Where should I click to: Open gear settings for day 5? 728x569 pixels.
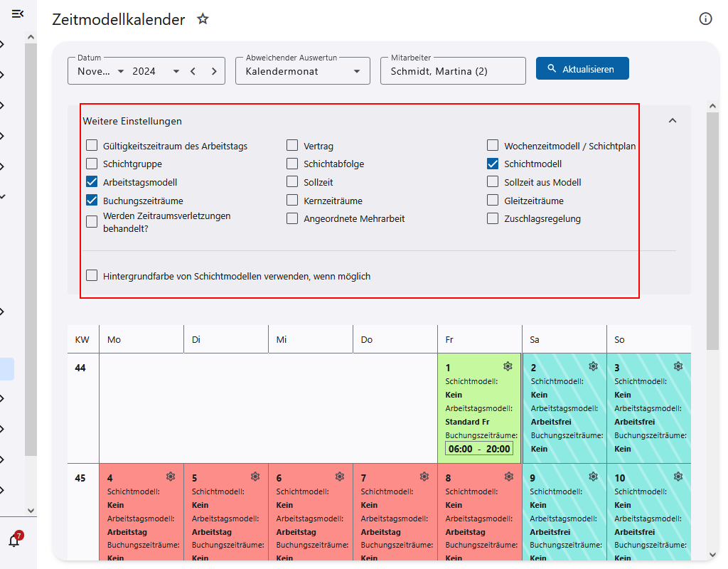[x=255, y=477]
